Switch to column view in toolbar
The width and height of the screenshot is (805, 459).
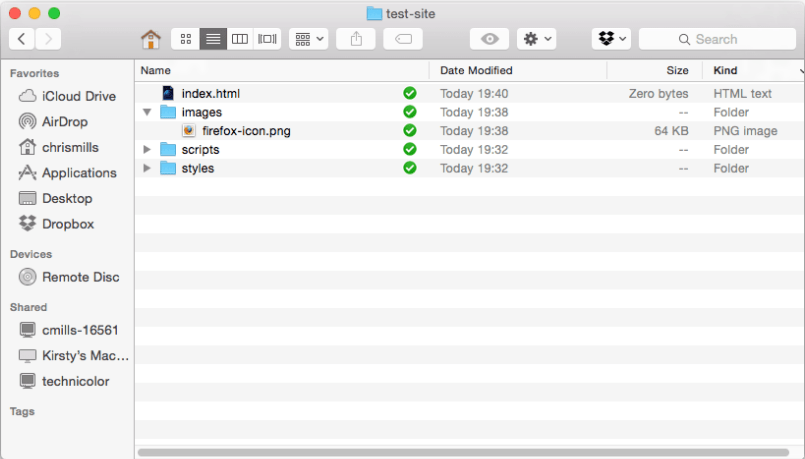coord(240,39)
